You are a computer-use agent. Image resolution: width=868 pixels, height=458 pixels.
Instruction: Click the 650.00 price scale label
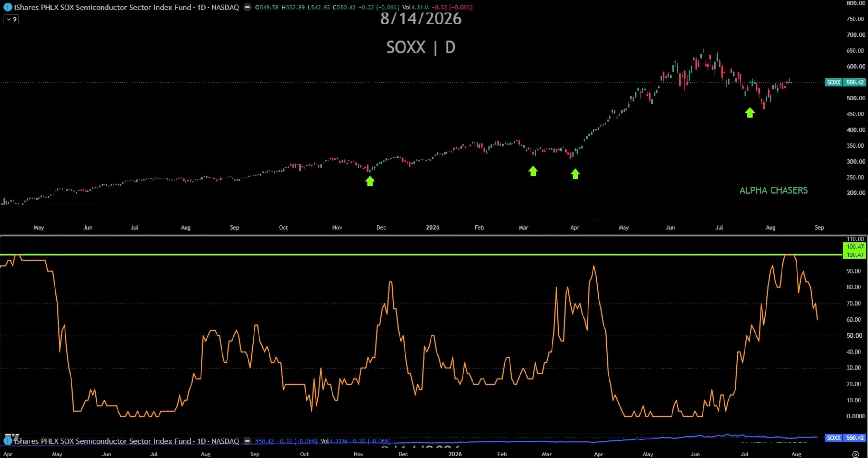[856, 51]
